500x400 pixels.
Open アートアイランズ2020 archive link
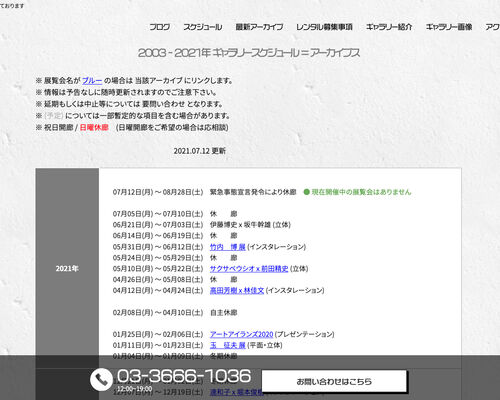point(241,334)
